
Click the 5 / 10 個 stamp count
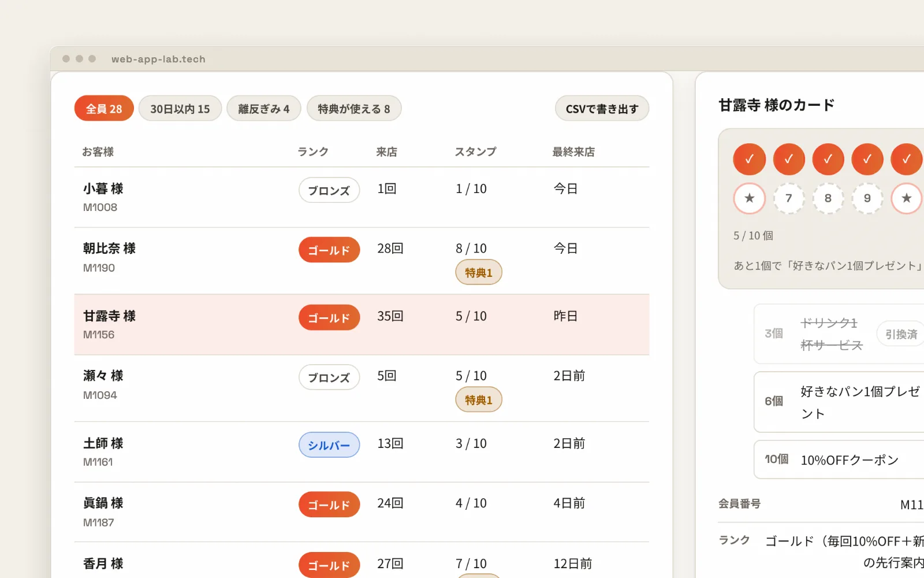pyautogui.click(x=753, y=235)
